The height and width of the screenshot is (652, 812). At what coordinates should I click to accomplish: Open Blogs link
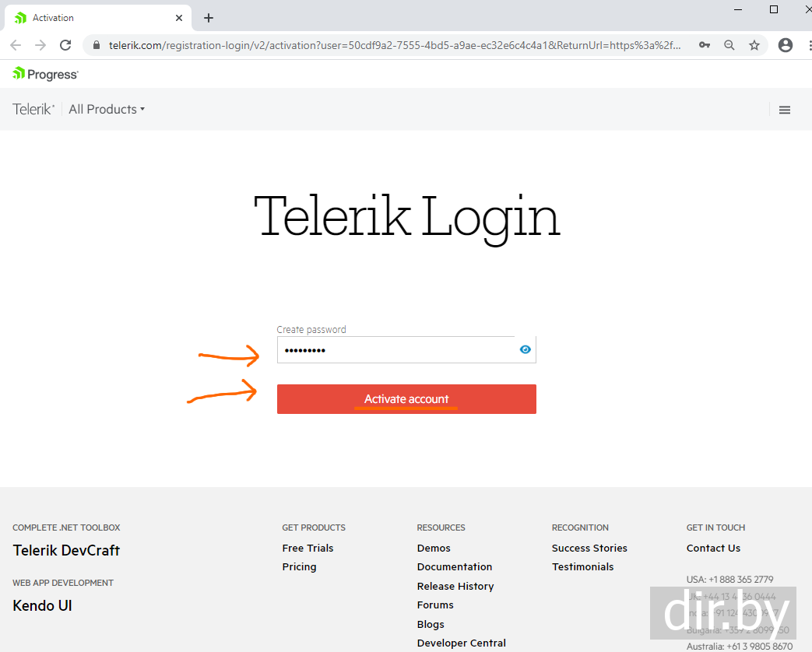(431, 624)
